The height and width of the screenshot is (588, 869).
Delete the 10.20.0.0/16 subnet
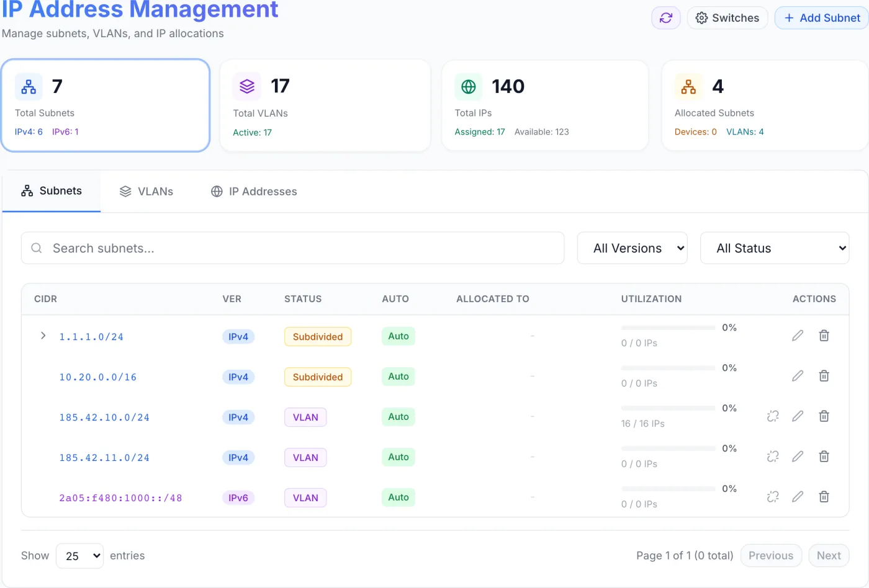824,376
